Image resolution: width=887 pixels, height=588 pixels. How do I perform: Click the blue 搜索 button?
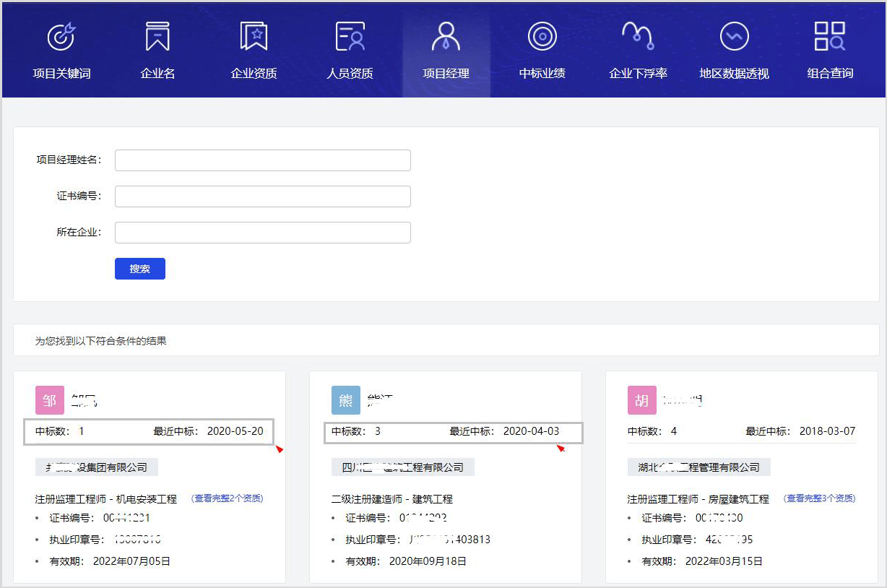point(140,269)
